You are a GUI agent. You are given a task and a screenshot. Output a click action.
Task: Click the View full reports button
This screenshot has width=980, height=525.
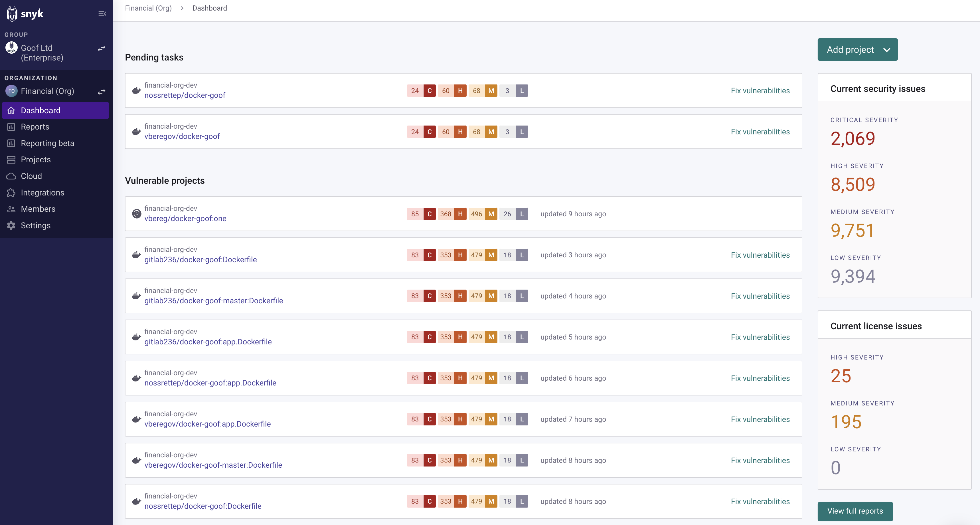[855, 511]
